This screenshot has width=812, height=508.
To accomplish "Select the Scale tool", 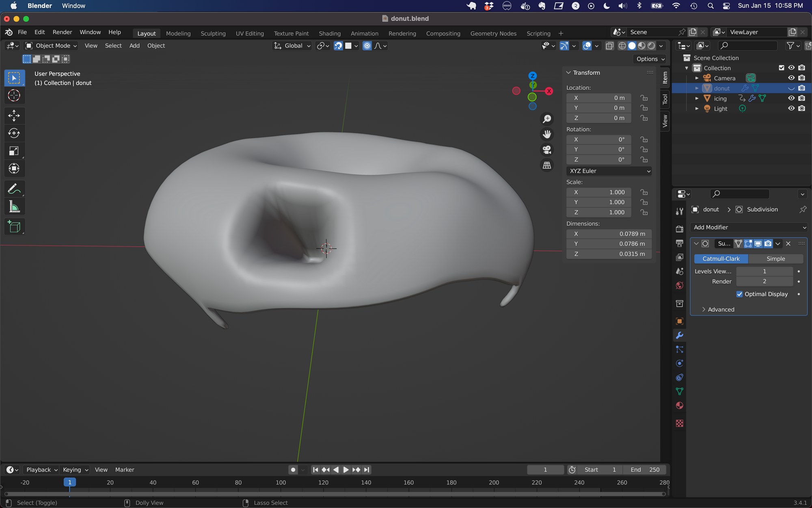I will pos(14,151).
